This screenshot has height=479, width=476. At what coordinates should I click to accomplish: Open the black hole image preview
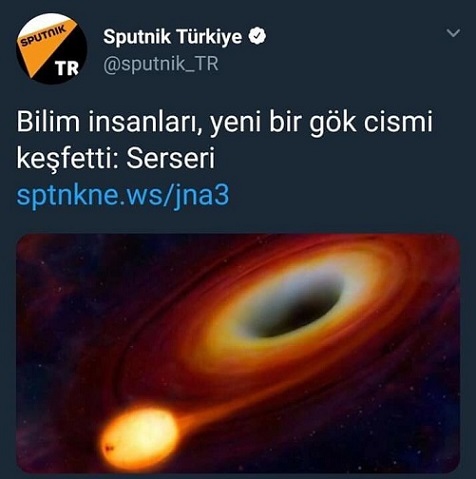(238, 354)
